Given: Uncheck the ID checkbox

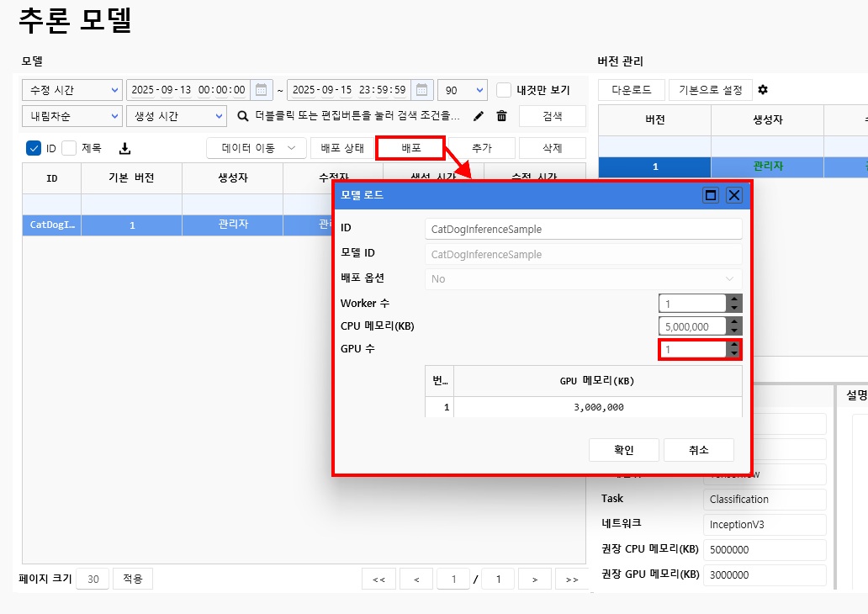Looking at the screenshot, I should pos(34,148).
